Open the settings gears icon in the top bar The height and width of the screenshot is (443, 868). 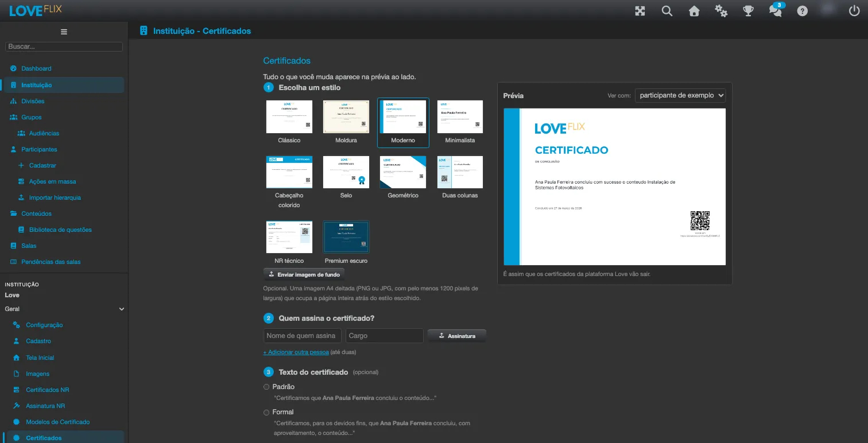721,11
